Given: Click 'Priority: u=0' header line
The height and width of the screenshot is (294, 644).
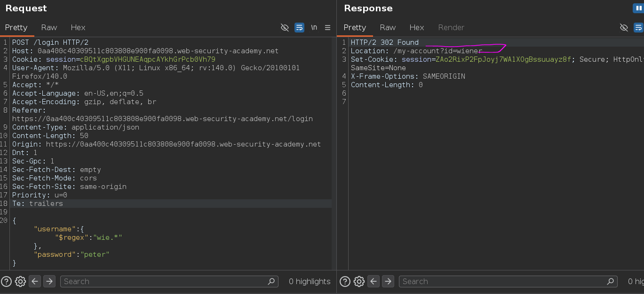Looking at the screenshot, I should tap(40, 195).
